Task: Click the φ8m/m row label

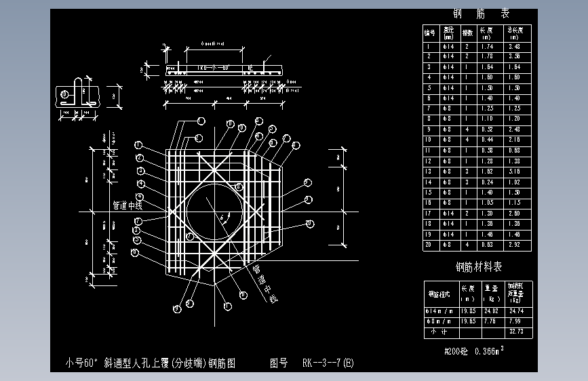Action: pos(439,321)
